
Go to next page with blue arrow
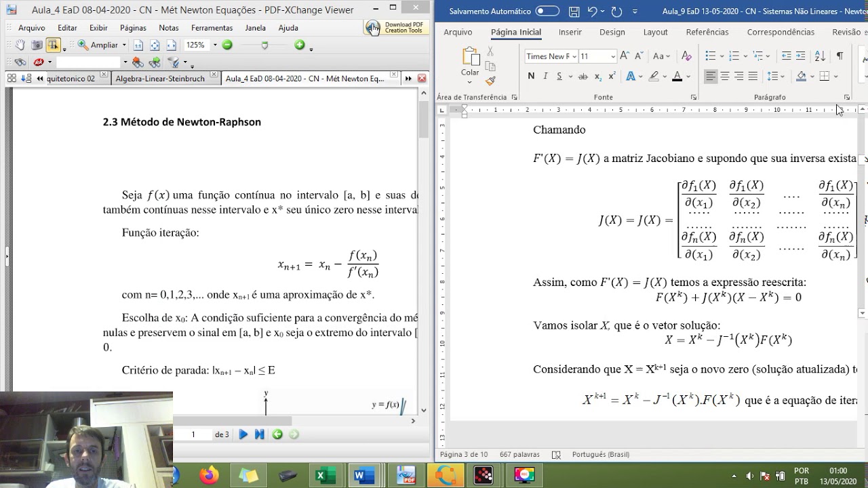click(243, 434)
